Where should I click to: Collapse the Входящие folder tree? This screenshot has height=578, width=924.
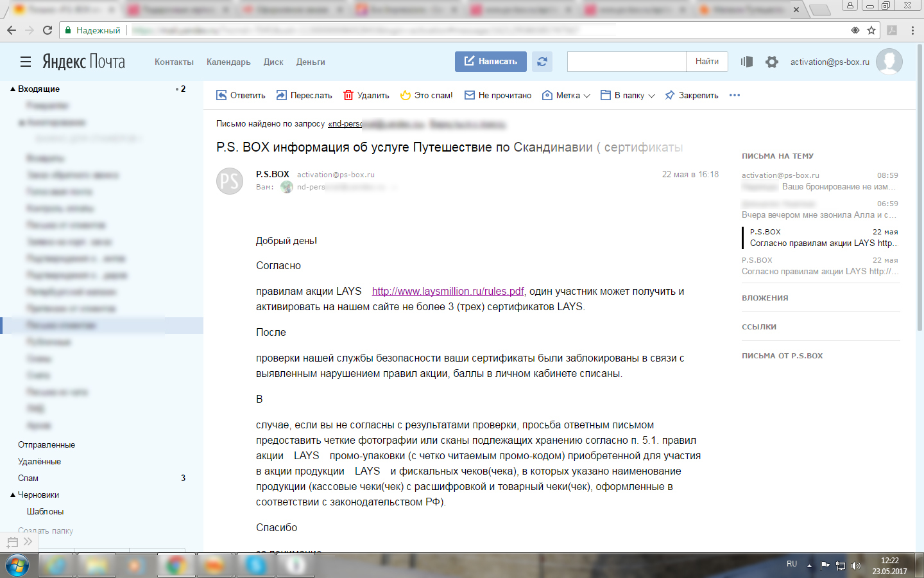(x=13, y=89)
